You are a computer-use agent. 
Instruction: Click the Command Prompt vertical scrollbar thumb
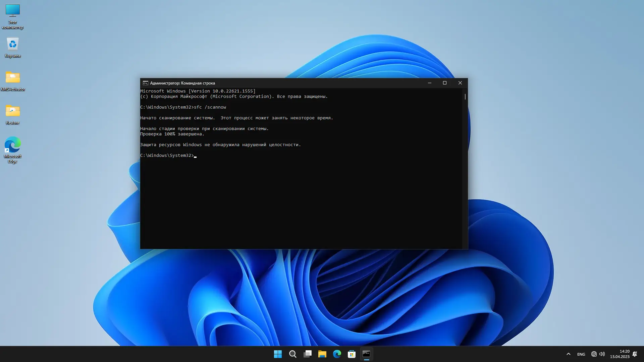(x=465, y=97)
